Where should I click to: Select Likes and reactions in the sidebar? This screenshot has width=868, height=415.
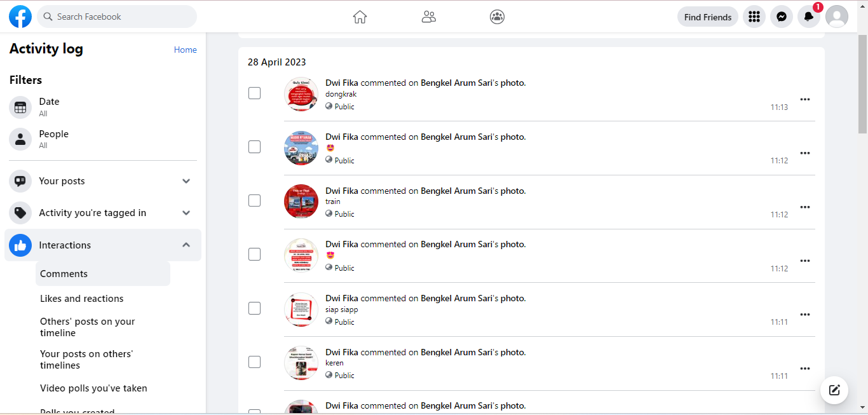pyautogui.click(x=82, y=299)
